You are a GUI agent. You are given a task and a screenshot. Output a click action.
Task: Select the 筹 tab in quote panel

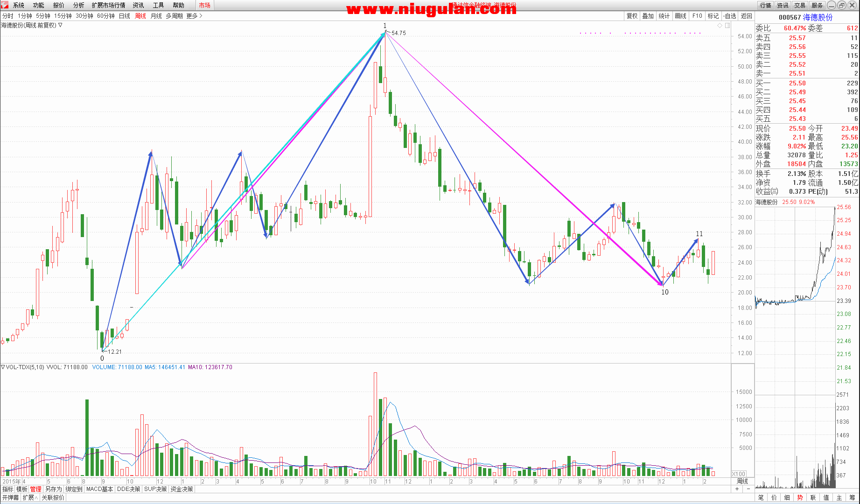pyautogui.click(x=852, y=497)
